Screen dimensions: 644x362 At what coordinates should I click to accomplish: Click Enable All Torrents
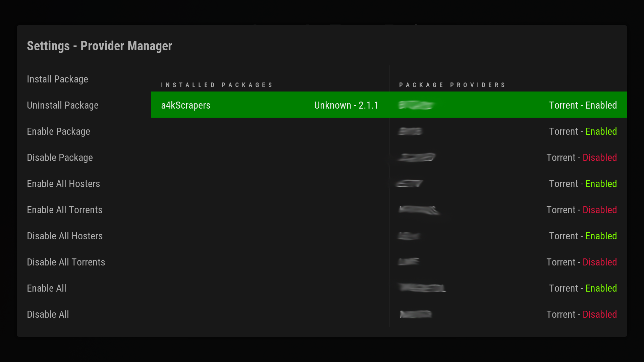64,210
